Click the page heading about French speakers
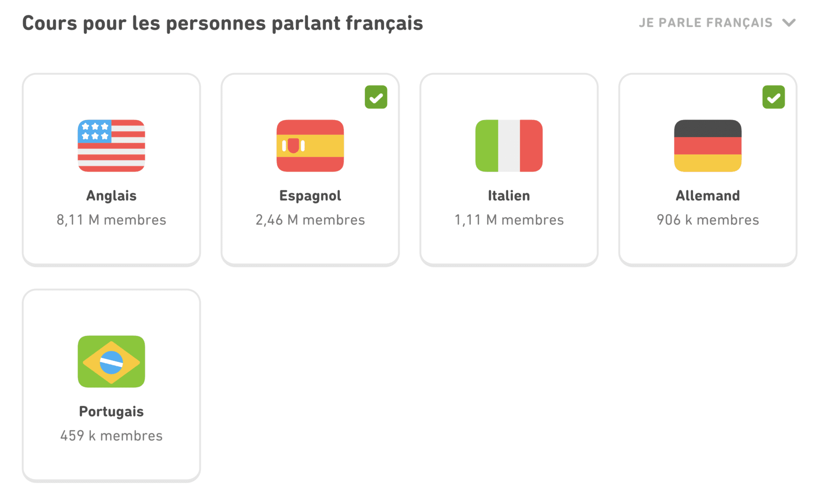 tap(222, 23)
